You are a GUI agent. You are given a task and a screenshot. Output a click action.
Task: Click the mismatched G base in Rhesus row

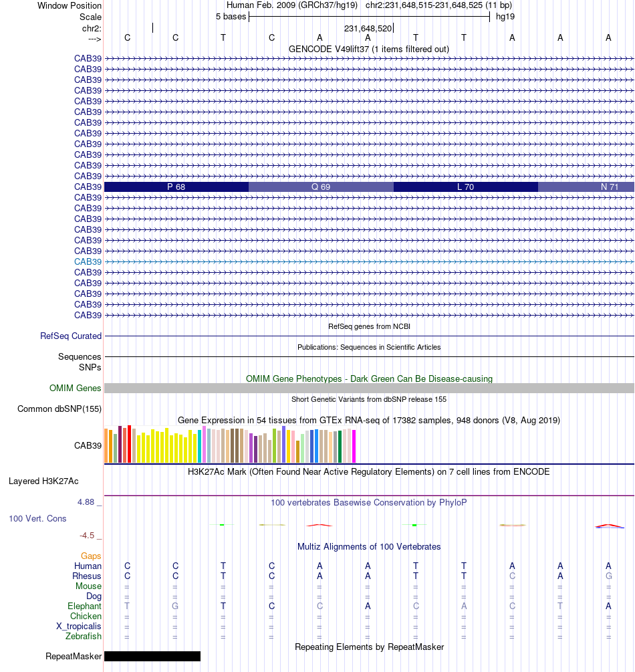(x=608, y=576)
